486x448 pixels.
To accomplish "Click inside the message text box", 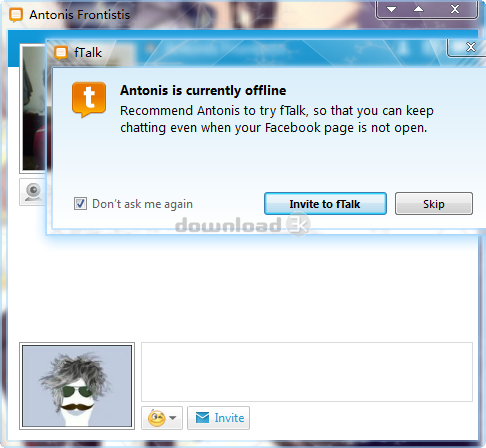I will tap(307, 372).
